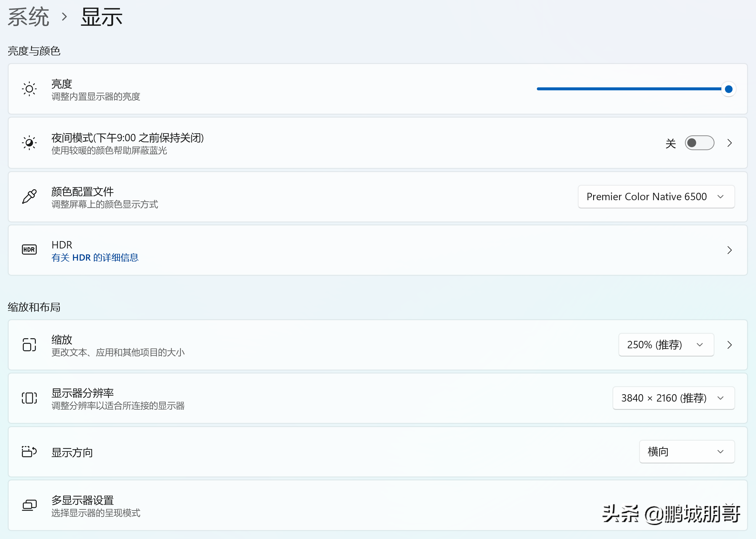Screen dimensions: 756x539
Task: Click the brightness sun icon
Action: click(29, 89)
